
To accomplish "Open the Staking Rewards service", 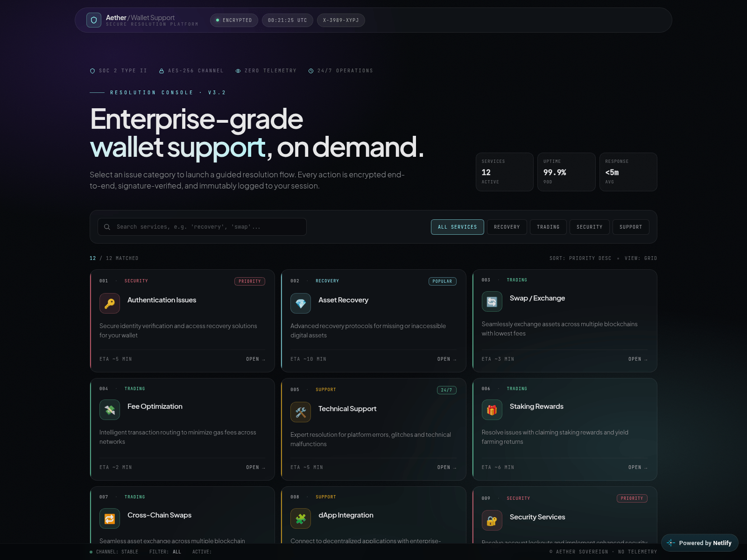I will [638, 467].
